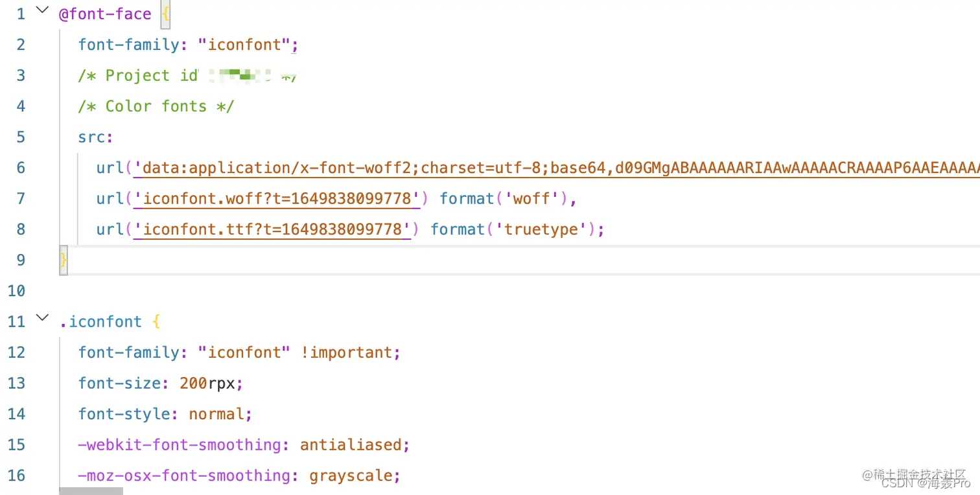
Task: Click line number 13 in gutter
Action: click(16, 383)
